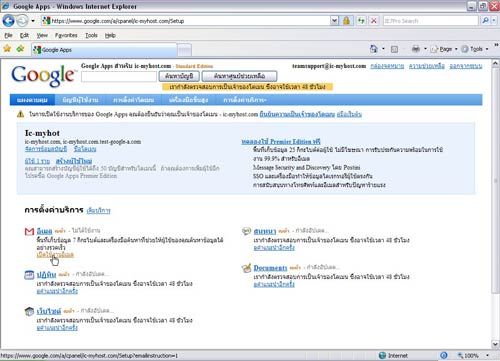The width and height of the screenshot is (500, 361).
Task: Expand the zoom level 100% dropdown
Action: click(x=487, y=356)
